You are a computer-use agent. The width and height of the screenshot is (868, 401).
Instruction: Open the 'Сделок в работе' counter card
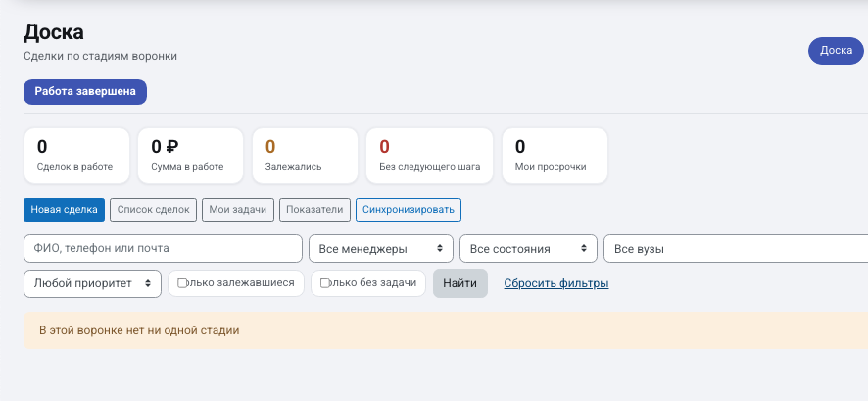[x=76, y=156]
